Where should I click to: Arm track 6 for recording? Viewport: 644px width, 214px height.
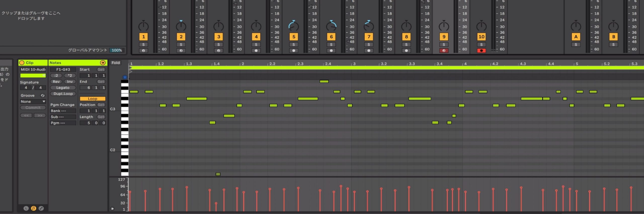click(331, 51)
